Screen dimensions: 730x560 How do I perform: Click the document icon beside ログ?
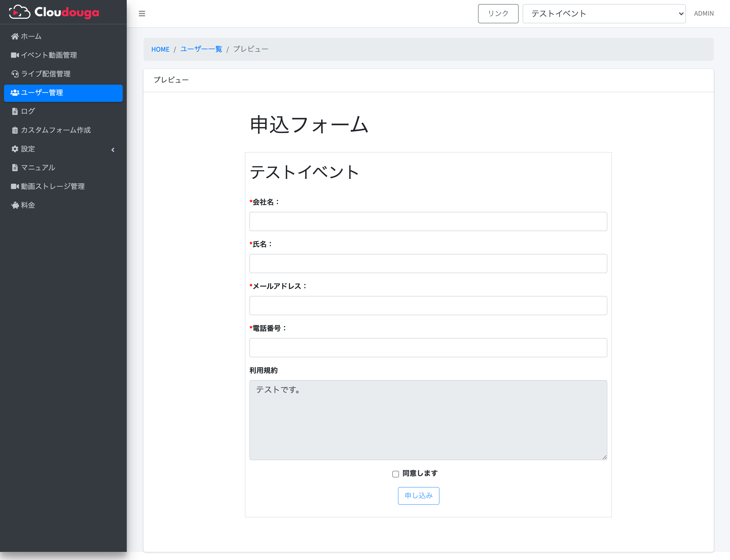click(15, 111)
